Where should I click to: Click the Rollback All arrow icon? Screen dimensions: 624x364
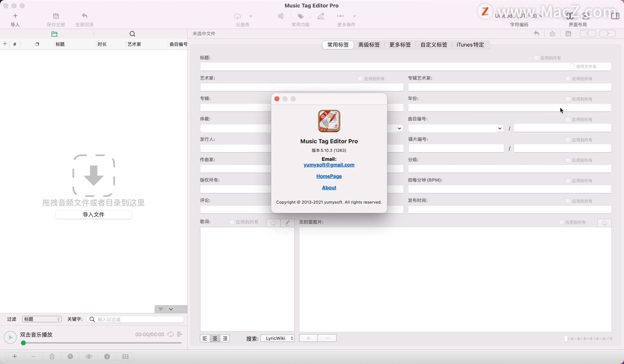[85, 16]
